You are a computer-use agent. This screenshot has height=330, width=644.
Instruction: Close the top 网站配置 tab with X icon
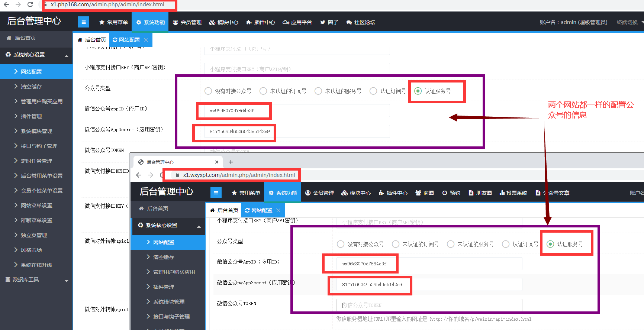(x=146, y=40)
